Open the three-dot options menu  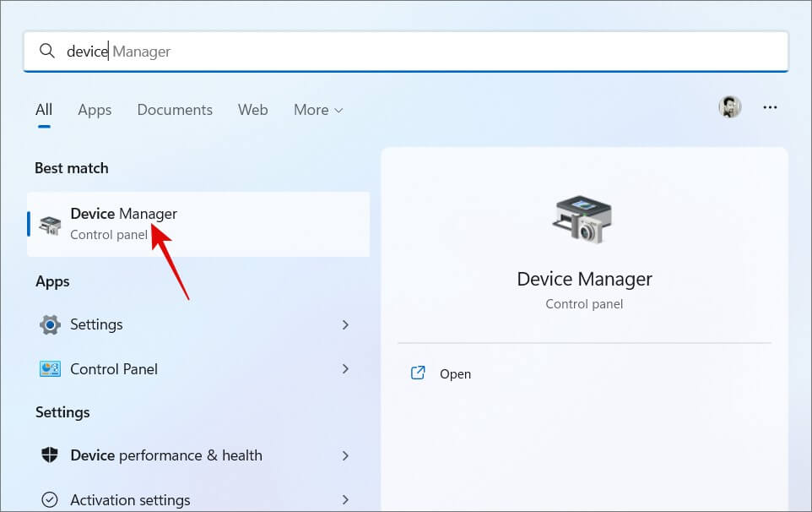[x=770, y=108]
